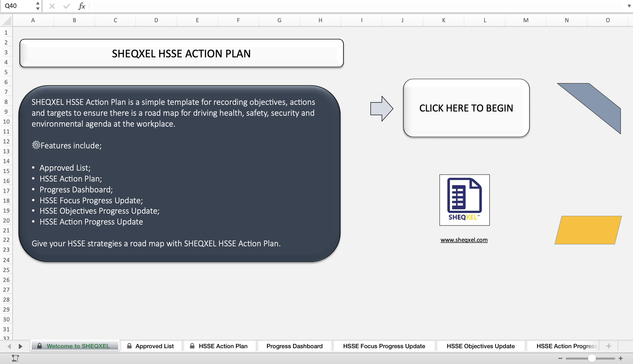This screenshot has width=633, height=364.
Task: Click 'Approved List;' bullet text
Action: [65, 168]
